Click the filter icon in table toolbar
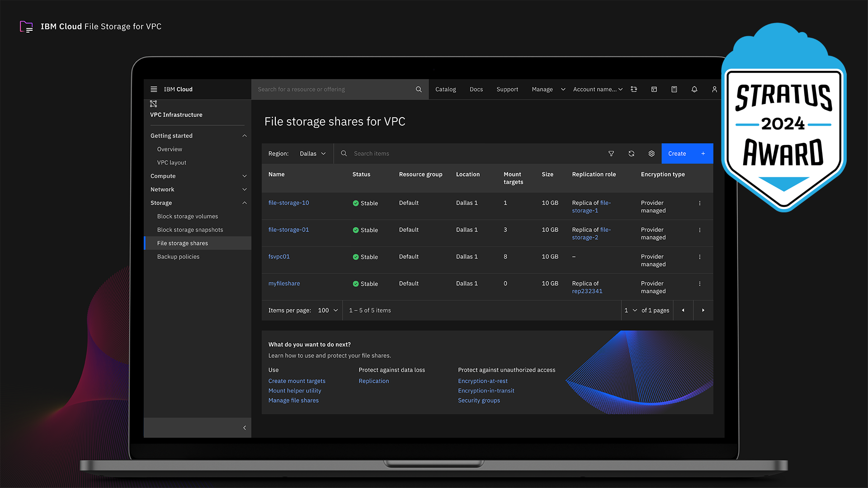This screenshot has height=488, width=868. (611, 154)
